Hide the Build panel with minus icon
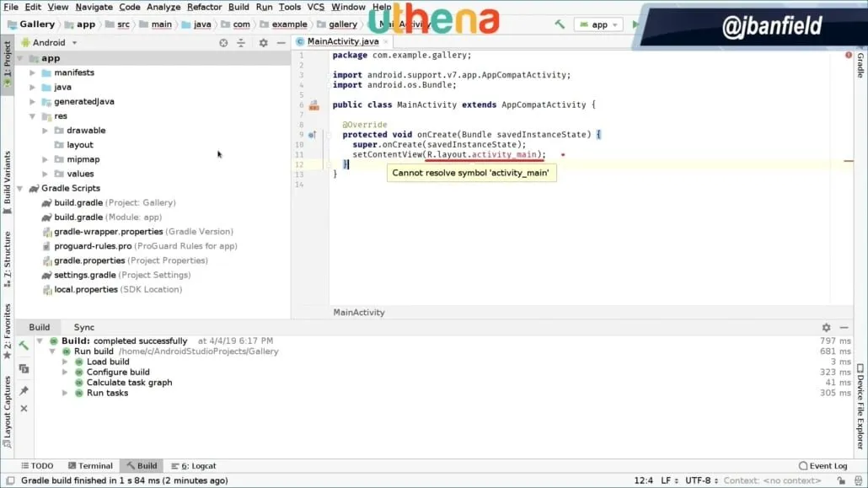 [844, 327]
